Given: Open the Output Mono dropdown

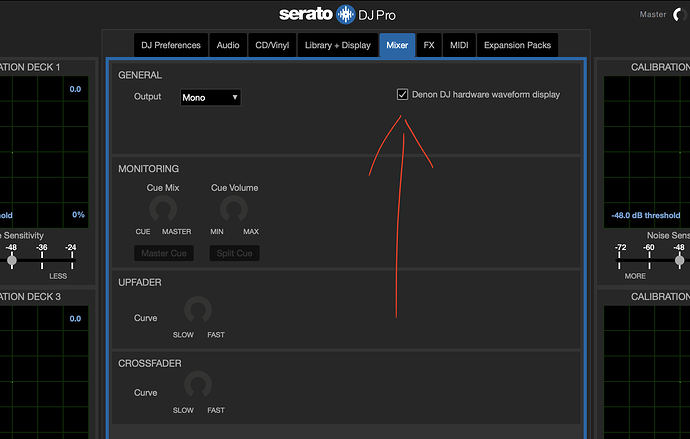Looking at the screenshot, I should click(x=210, y=97).
